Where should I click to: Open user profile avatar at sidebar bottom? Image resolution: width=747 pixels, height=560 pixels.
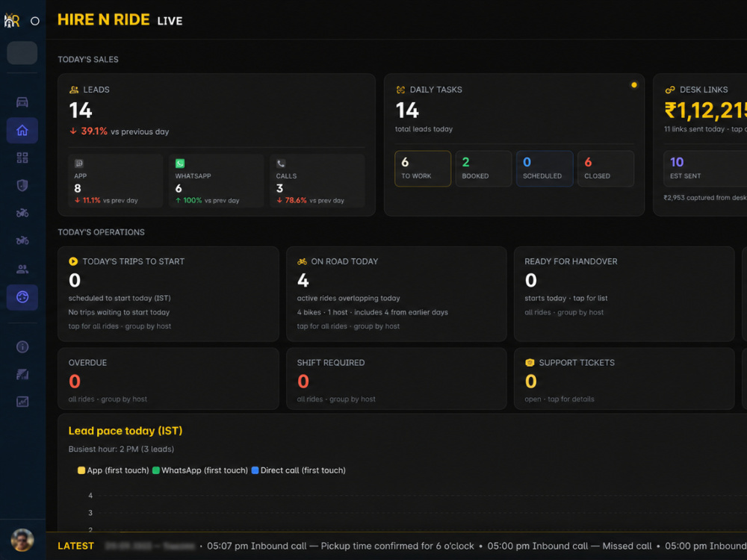coord(22,541)
